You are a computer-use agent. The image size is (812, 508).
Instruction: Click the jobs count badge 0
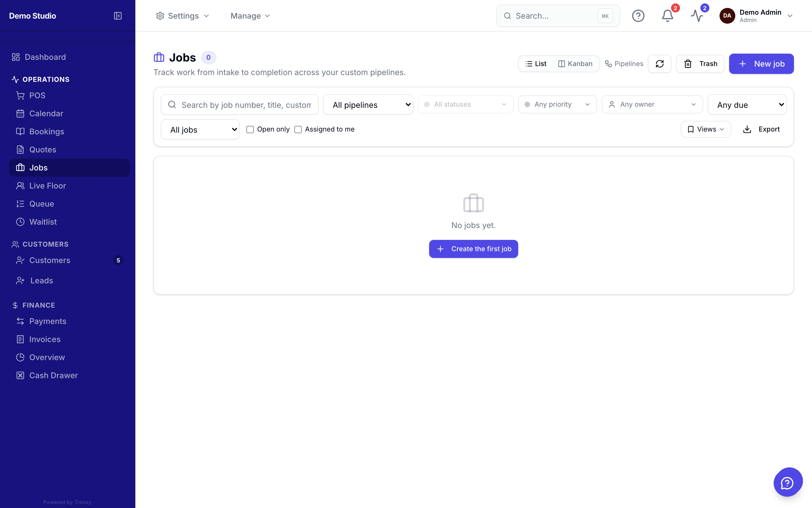point(208,58)
